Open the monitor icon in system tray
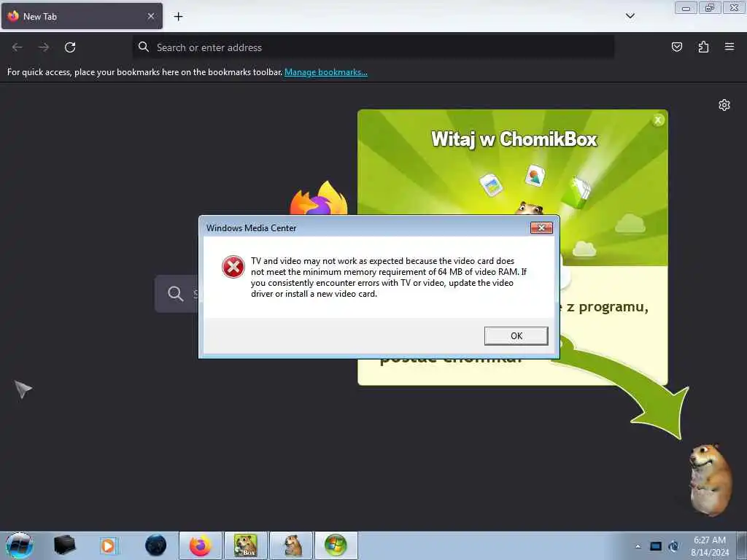Viewport: 747px width, 560px height. (x=656, y=546)
